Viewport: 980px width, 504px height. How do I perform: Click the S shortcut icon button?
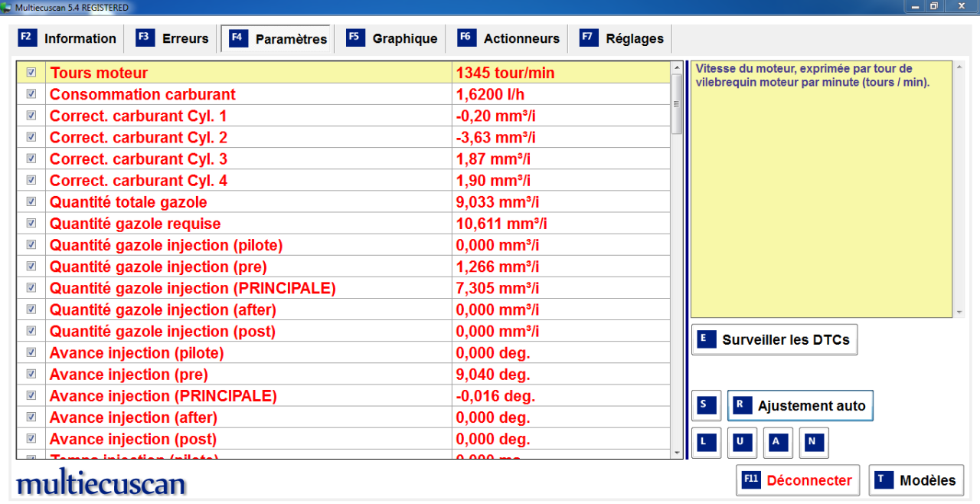point(706,406)
